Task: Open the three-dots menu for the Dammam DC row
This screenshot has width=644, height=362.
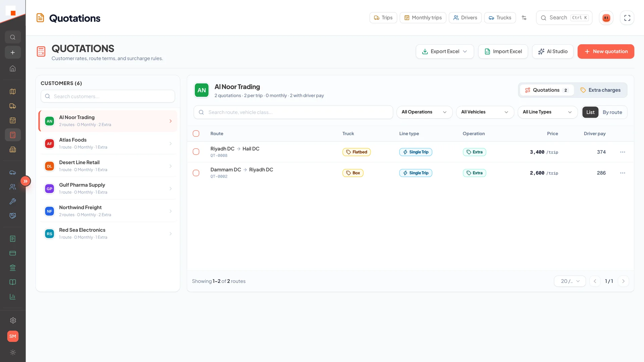Action: pyautogui.click(x=623, y=173)
